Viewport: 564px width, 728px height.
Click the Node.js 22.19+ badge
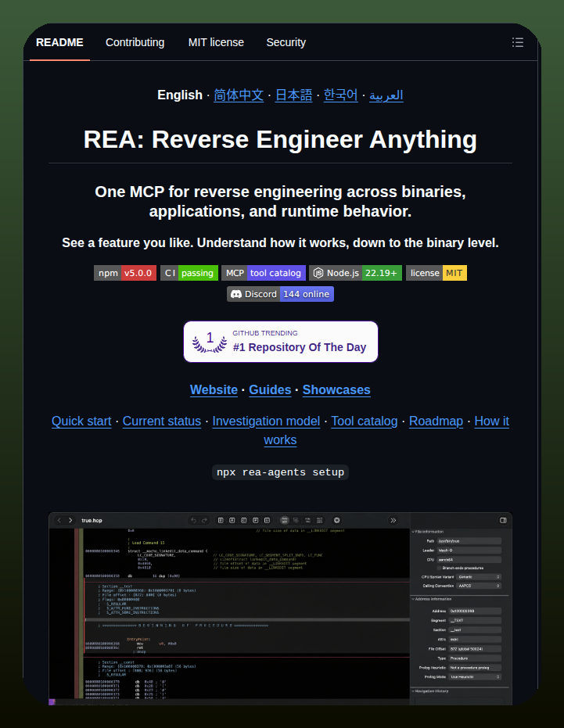tap(355, 273)
